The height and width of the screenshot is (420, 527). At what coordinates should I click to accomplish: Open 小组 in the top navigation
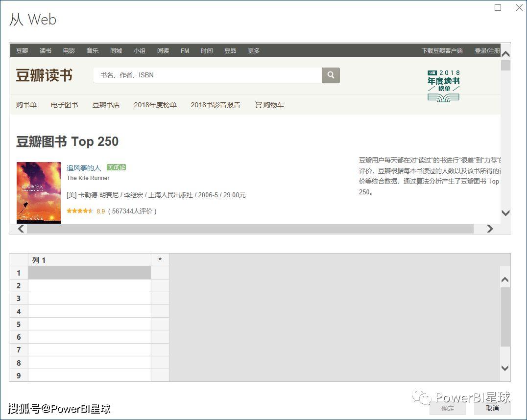click(x=140, y=51)
